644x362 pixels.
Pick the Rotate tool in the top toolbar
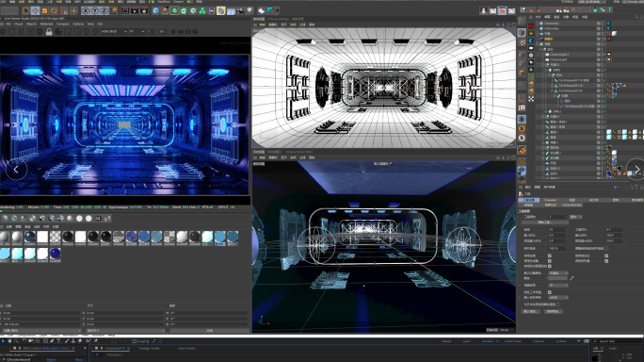[54, 11]
